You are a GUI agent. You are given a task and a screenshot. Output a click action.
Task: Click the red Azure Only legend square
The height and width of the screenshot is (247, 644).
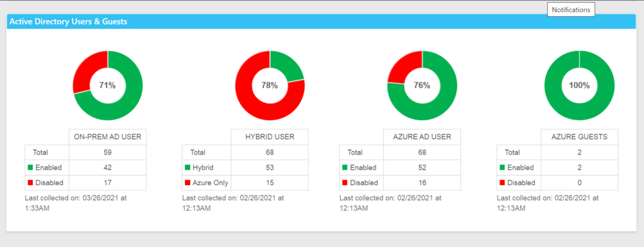187,183
